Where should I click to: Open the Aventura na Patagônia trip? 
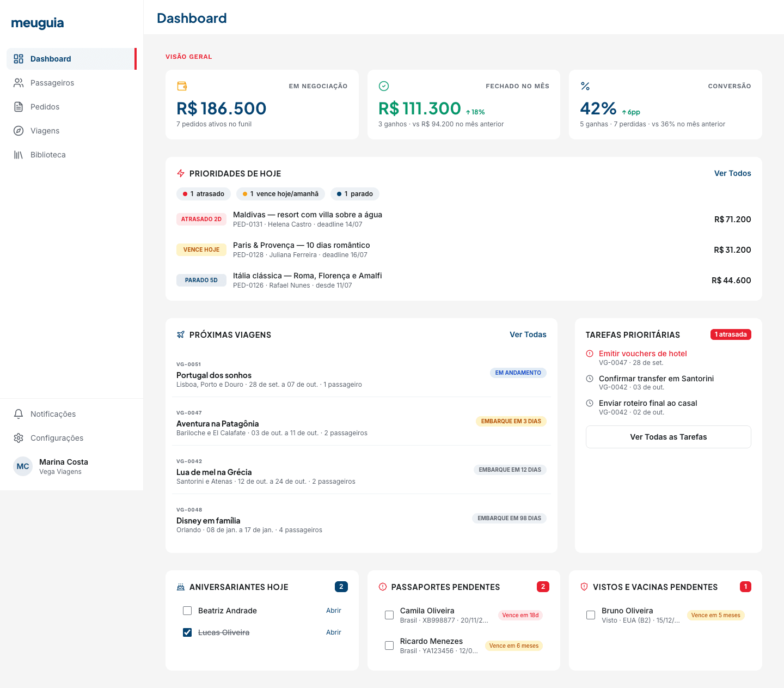point(362,421)
